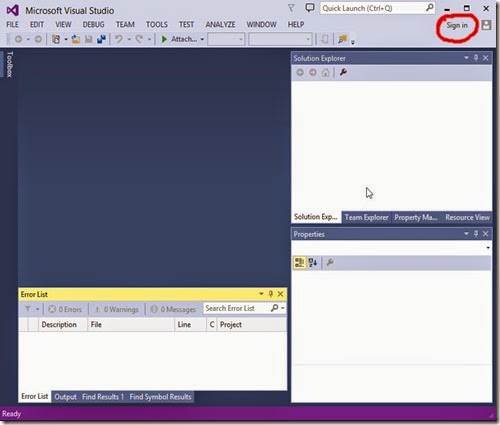Sort by the Description column header
Image resolution: width=500 pixels, height=425 pixels.
pyautogui.click(x=62, y=324)
